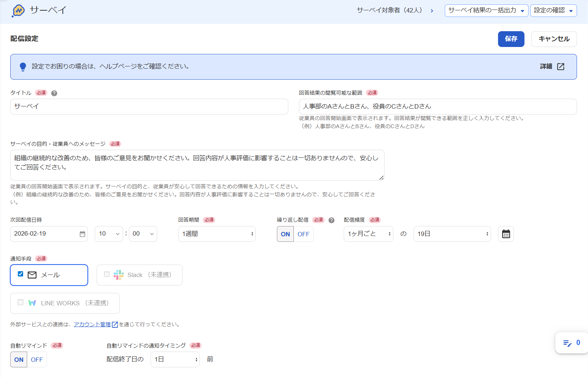Viewport: 588px width, 378px height.
Task: Open the external link icon beside 詳細
Action: pyautogui.click(x=560, y=66)
